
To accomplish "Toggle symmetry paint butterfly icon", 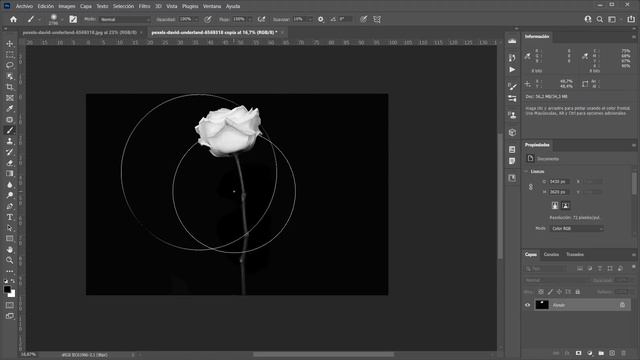I will coord(377,19).
